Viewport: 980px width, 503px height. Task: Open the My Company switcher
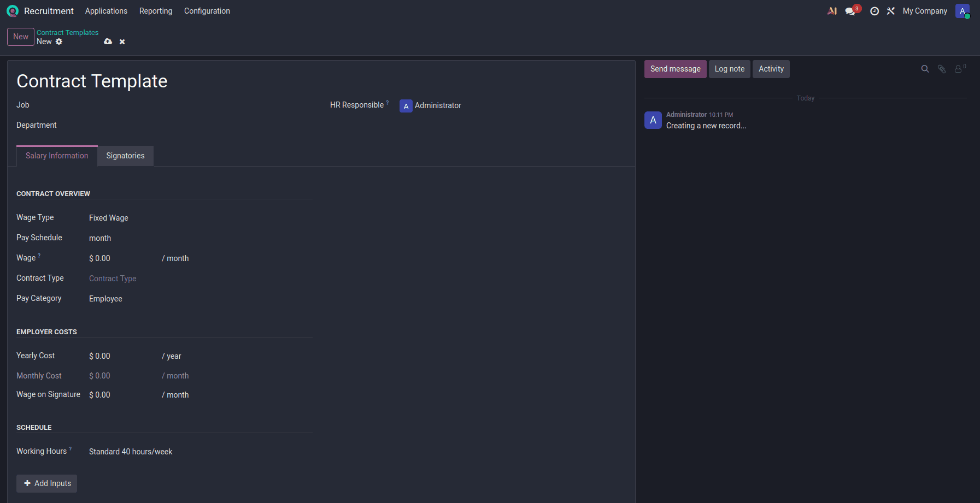(x=925, y=11)
